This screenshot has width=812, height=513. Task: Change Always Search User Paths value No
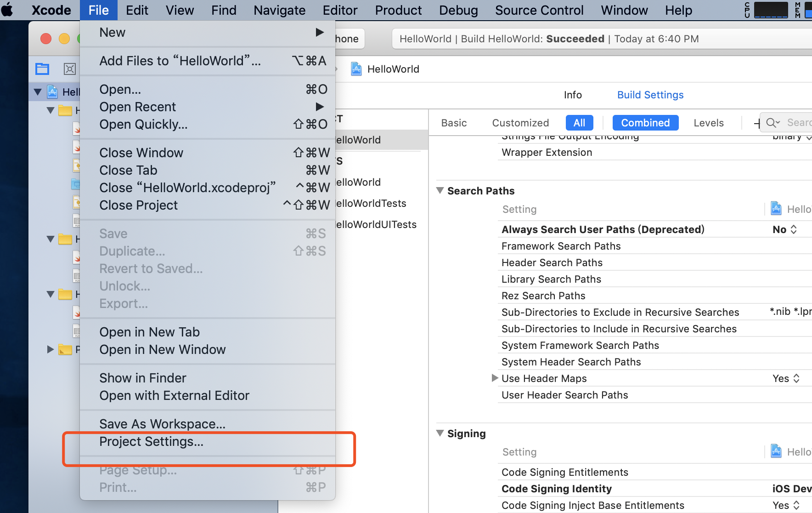[784, 229]
